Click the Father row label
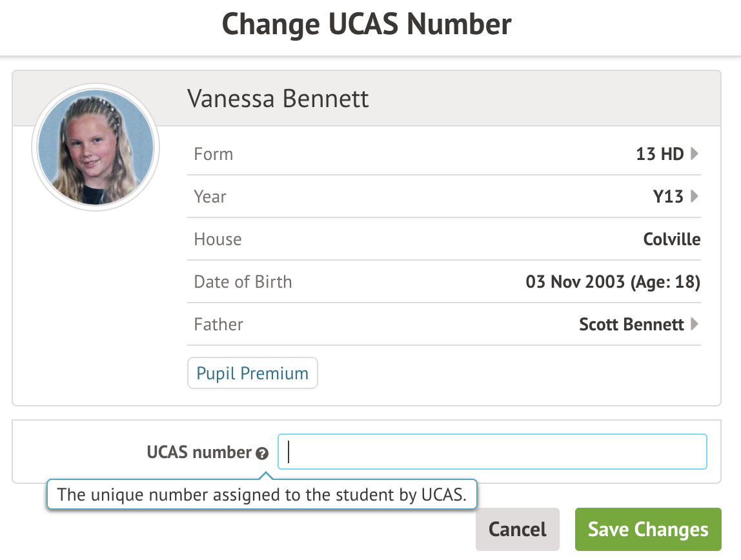 [219, 324]
